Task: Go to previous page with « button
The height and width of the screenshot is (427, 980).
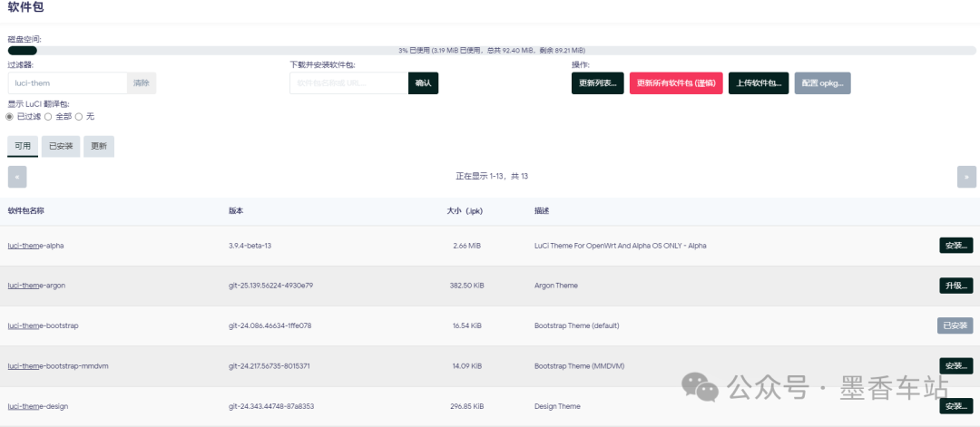Action: click(x=17, y=177)
